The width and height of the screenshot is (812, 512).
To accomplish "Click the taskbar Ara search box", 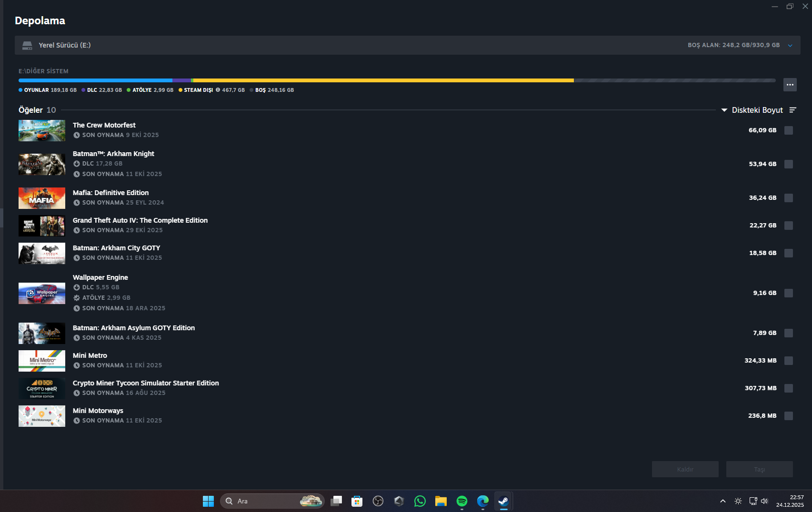I will pyautogui.click(x=272, y=501).
